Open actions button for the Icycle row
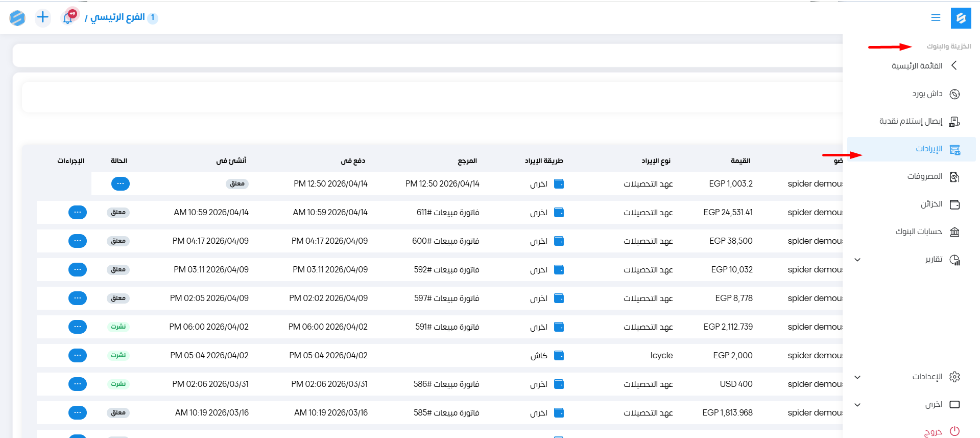Viewport: 980px width, 438px height. pyautogui.click(x=78, y=355)
